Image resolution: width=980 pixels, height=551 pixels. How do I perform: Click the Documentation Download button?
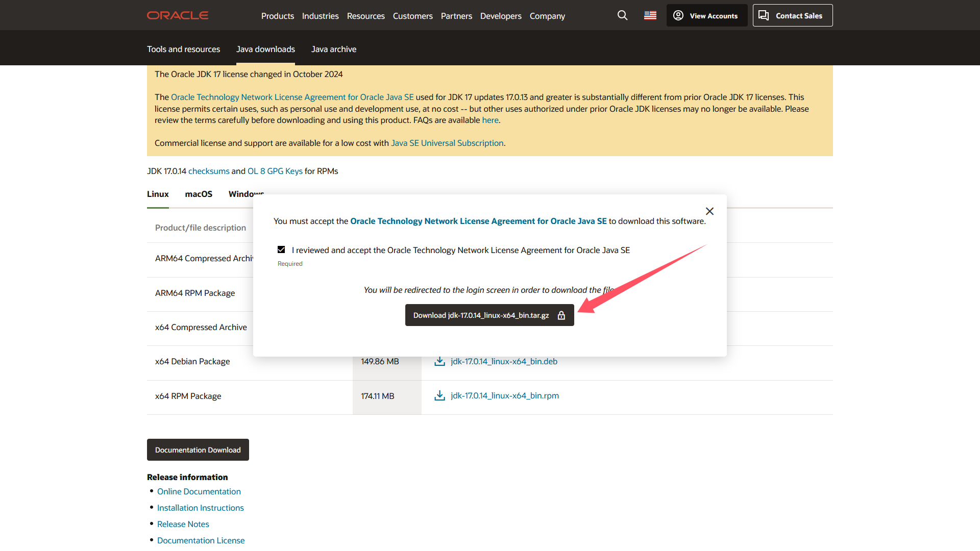click(198, 450)
